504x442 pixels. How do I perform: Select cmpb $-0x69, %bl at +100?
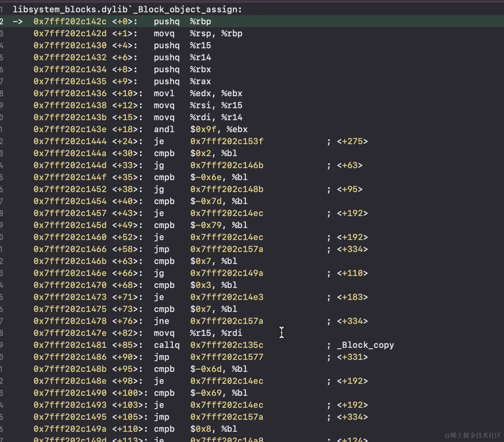(201, 393)
